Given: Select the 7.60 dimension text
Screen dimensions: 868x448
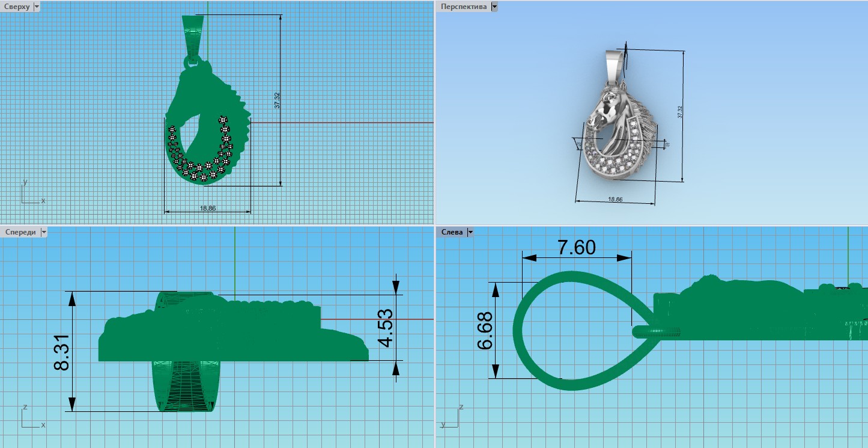Looking at the screenshot, I should coord(577,247).
